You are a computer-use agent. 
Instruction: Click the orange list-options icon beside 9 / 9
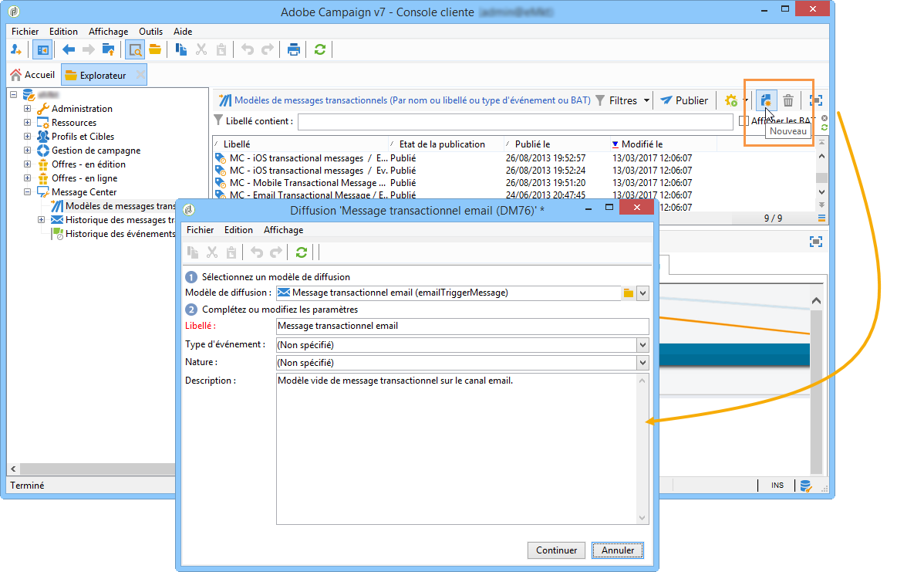tap(821, 218)
